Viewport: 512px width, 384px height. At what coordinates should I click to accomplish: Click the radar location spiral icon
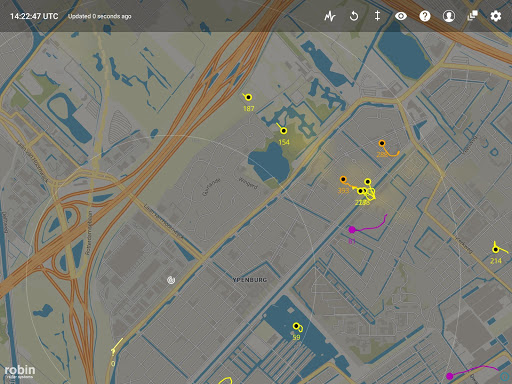point(171,280)
